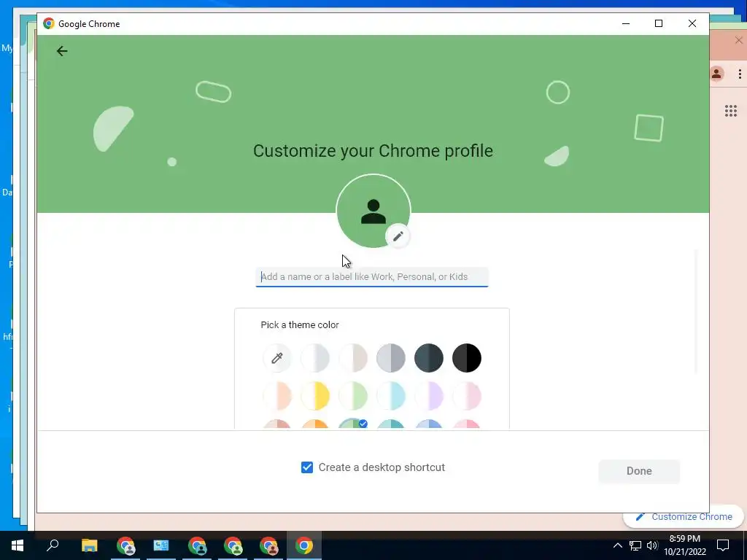Click Customize Chrome in background window
This screenshot has height=560, width=747.
684,517
